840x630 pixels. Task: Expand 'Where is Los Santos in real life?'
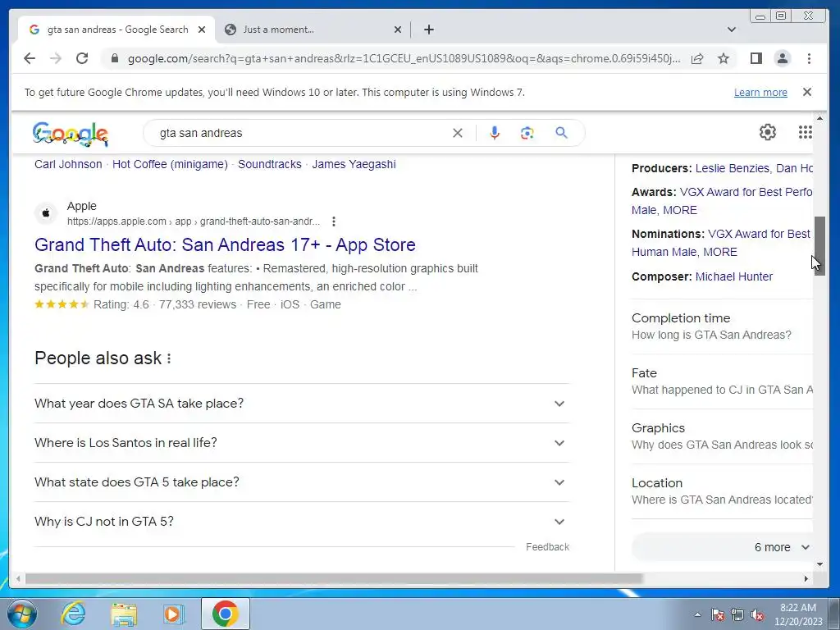(x=302, y=443)
